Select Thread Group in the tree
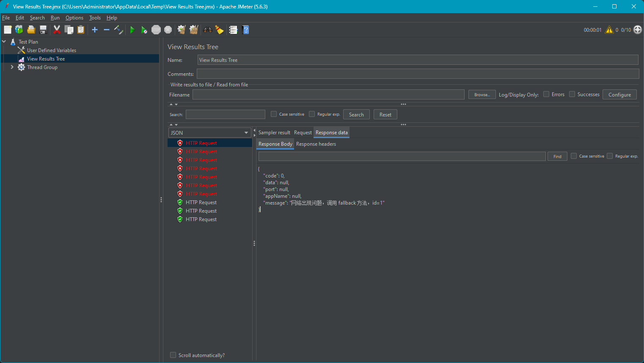The width and height of the screenshot is (644, 363). click(42, 67)
